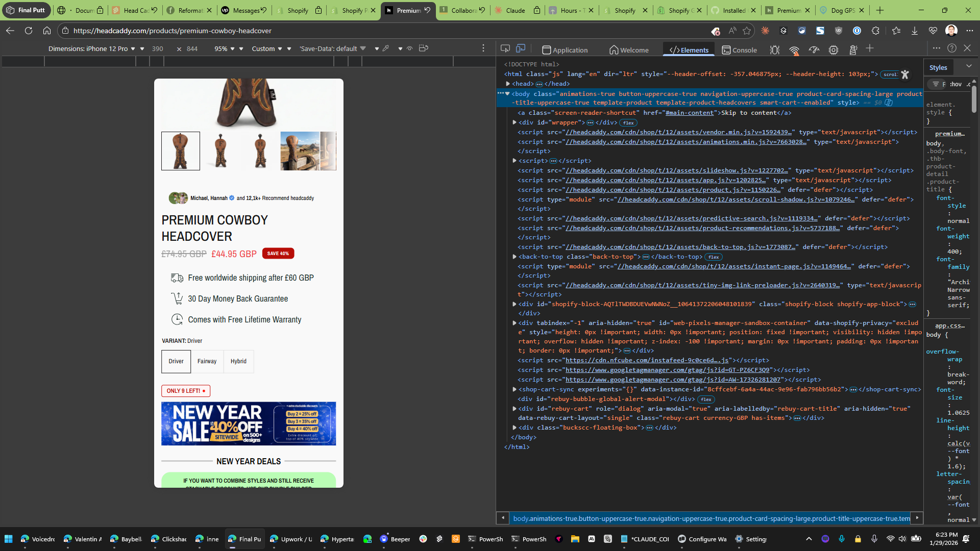This screenshot has width=980, height=551.
Task: Select the Hybrid variant option
Action: tap(238, 361)
